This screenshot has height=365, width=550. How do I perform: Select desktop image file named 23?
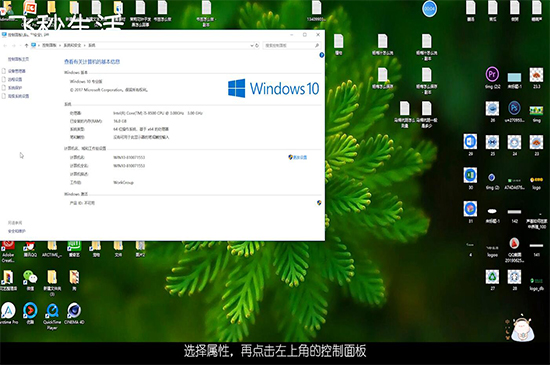tap(536, 145)
